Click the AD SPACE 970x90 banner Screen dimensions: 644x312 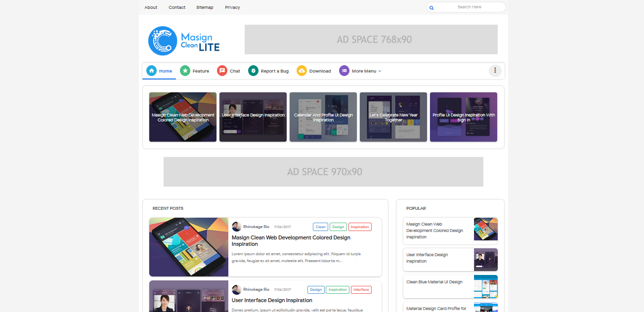click(x=323, y=172)
